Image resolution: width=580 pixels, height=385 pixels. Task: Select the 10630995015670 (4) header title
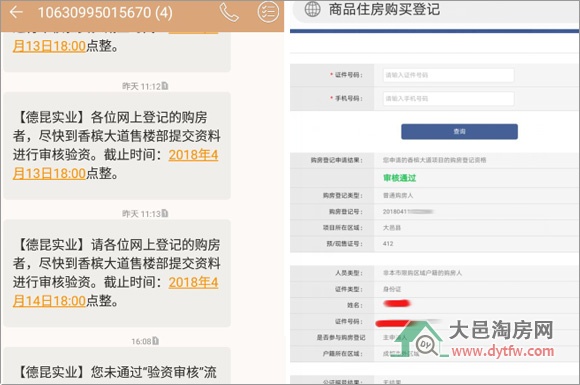point(105,13)
